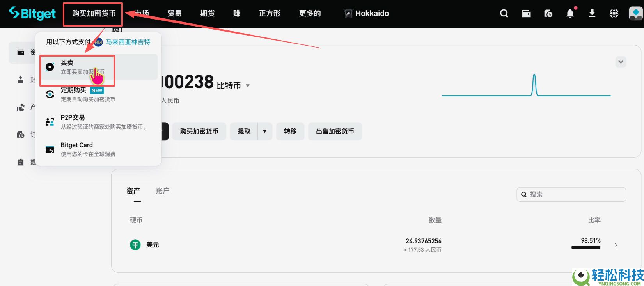644x286 pixels.
Task: Click the 美元 coin icon
Action: coord(135,245)
